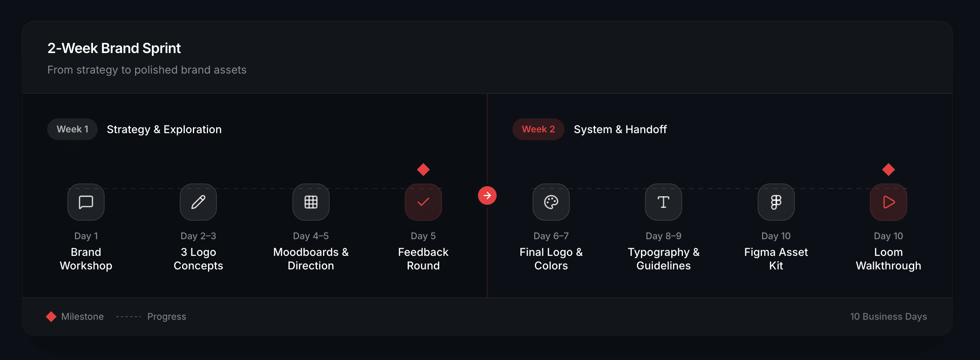
Task: Click the milestone diamond above Feedback Round
Action: [x=423, y=169]
